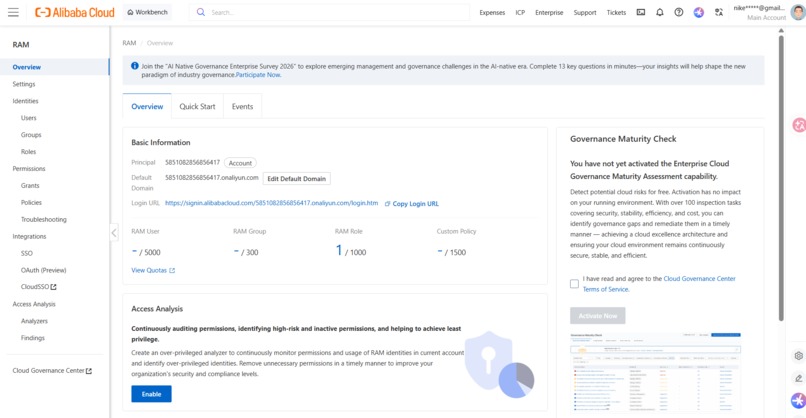The height and width of the screenshot is (418, 806).
Task: Open the user account avatar
Action: click(x=798, y=12)
